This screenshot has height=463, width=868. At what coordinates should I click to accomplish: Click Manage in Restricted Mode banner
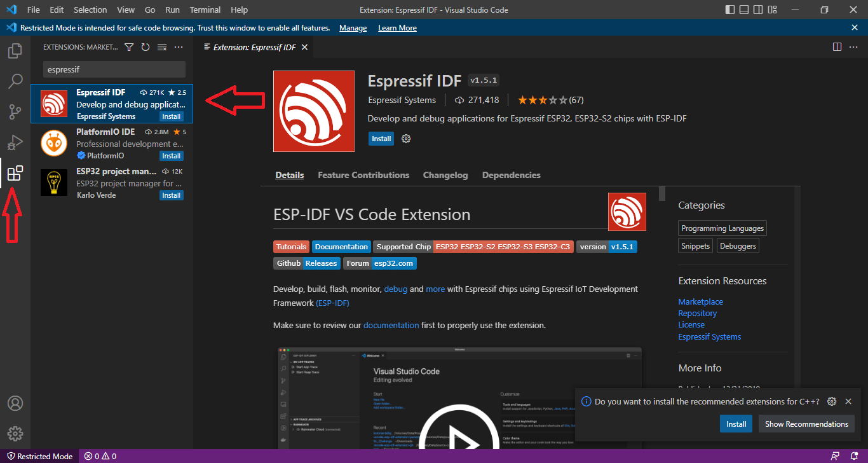353,28
